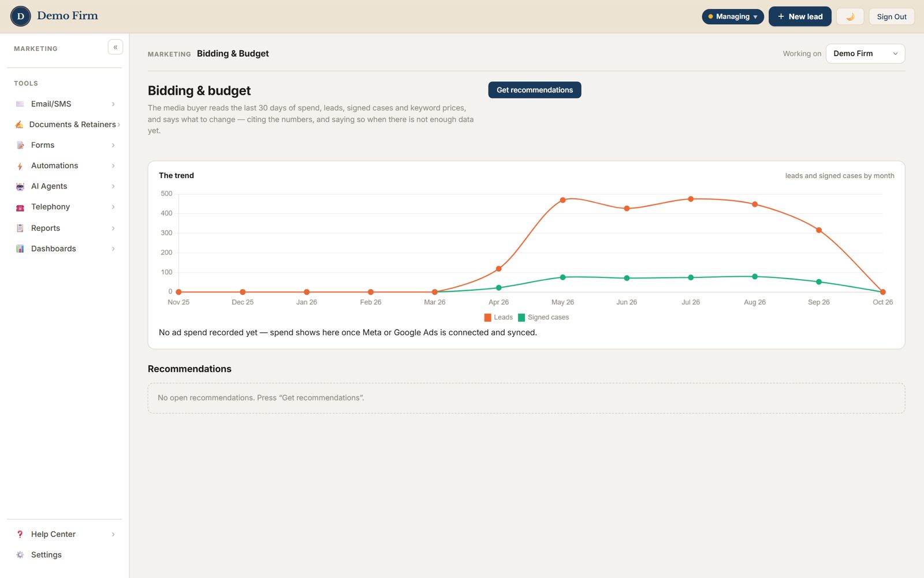
Task: Expand the Dashboards chevron
Action: [113, 249]
